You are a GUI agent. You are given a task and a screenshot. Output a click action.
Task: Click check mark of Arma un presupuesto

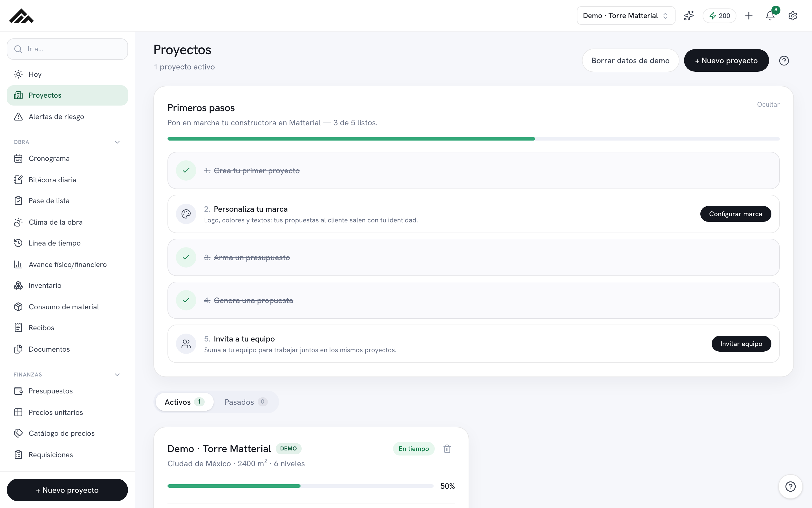186,257
